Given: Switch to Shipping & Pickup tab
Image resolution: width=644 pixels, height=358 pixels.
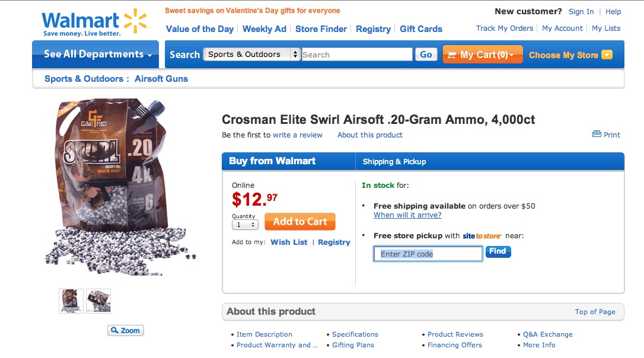Looking at the screenshot, I should pyautogui.click(x=394, y=161).
